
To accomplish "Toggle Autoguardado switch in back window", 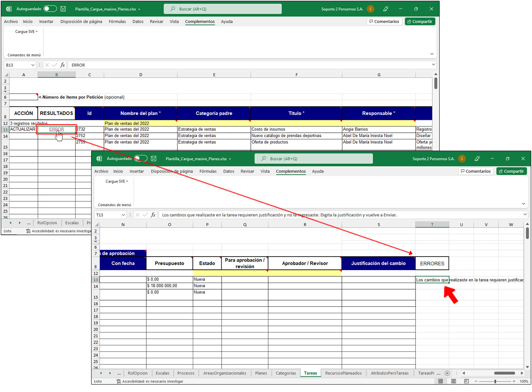I will 50,9.
